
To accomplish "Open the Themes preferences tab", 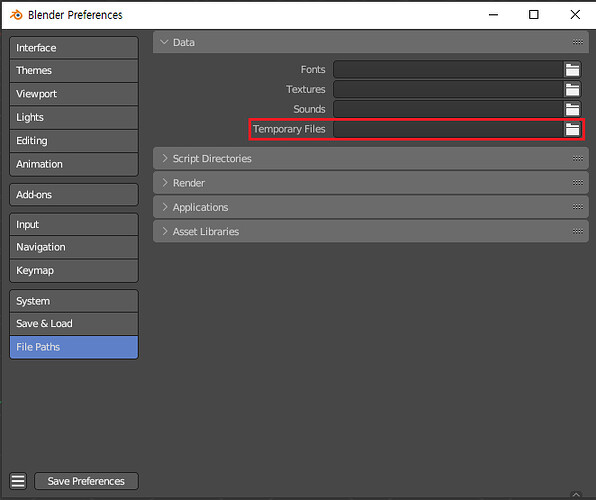I will (x=74, y=71).
